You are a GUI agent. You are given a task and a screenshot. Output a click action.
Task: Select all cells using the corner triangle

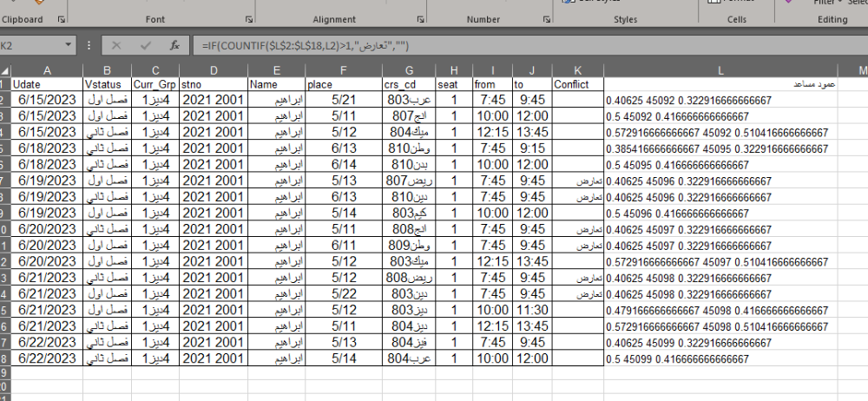(5, 71)
